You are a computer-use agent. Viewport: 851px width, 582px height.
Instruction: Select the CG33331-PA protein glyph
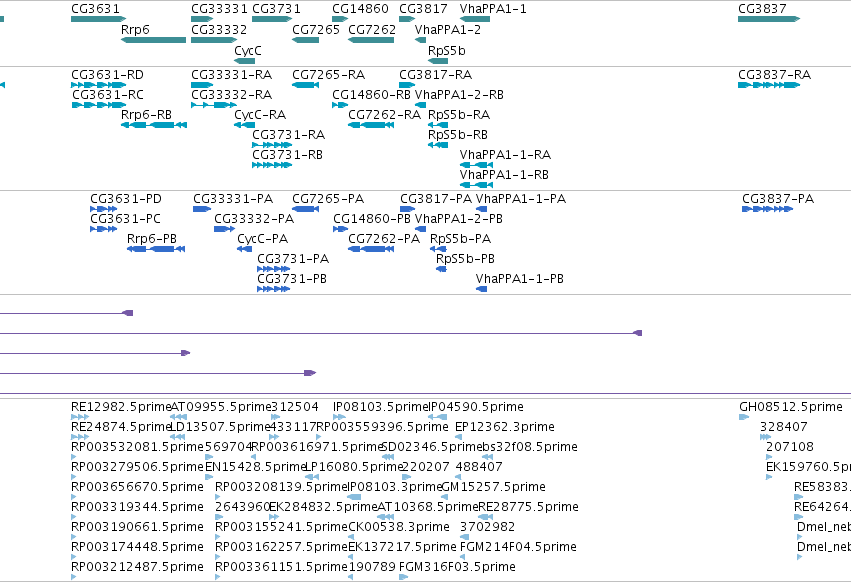point(202,209)
